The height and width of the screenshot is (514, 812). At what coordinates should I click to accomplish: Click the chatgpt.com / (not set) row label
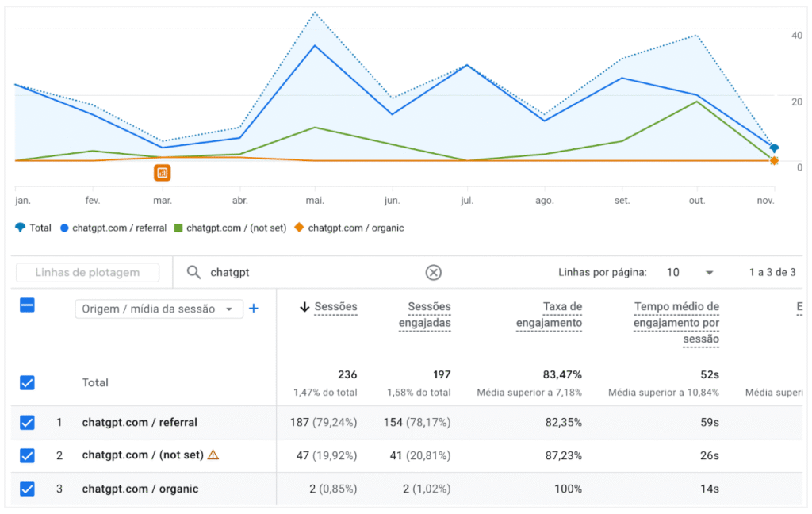(x=142, y=455)
